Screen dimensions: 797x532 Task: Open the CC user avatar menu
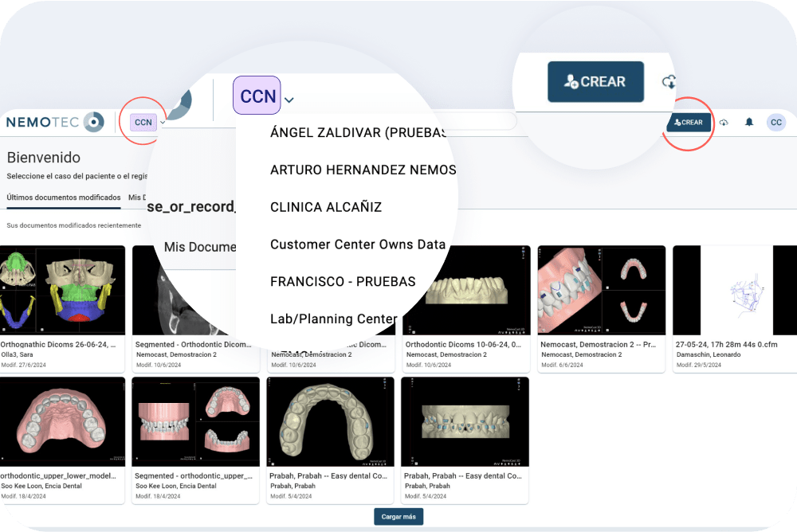(x=776, y=123)
